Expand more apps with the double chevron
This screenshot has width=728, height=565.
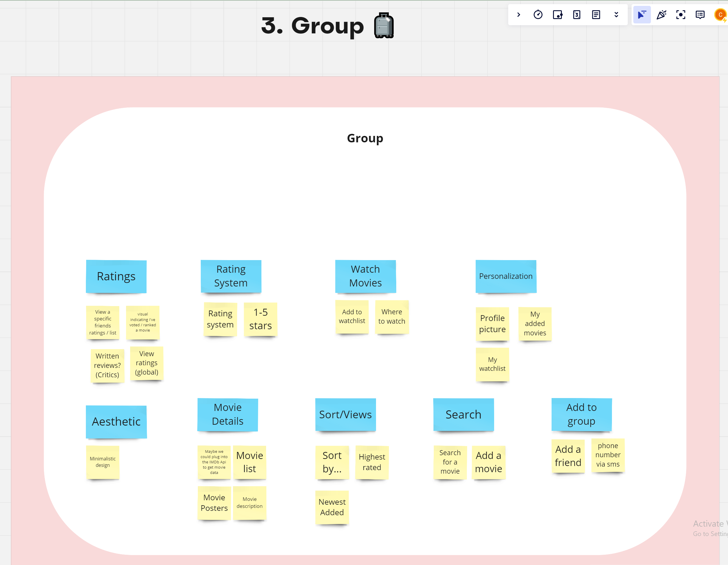[616, 15]
